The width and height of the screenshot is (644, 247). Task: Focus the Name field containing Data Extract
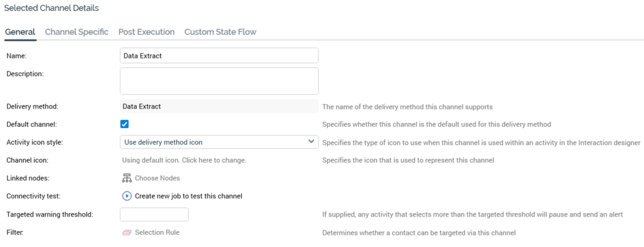[219, 56]
